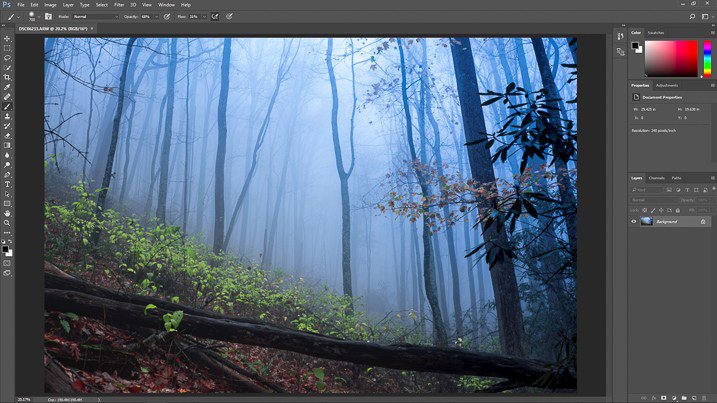Image resolution: width=717 pixels, height=403 pixels.
Task: Open the Layers panel options menu
Action: 712,178
